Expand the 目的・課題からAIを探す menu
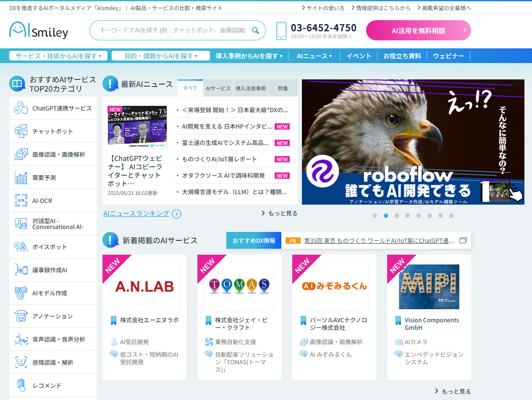The image size is (532, 400). (161, 55)
